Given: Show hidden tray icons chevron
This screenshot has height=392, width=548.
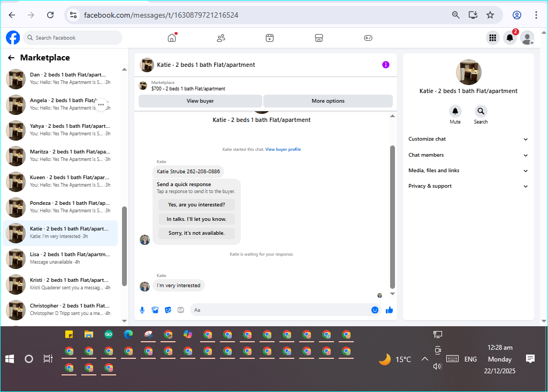Looking at the screenshot, I should tap(424, 359).
